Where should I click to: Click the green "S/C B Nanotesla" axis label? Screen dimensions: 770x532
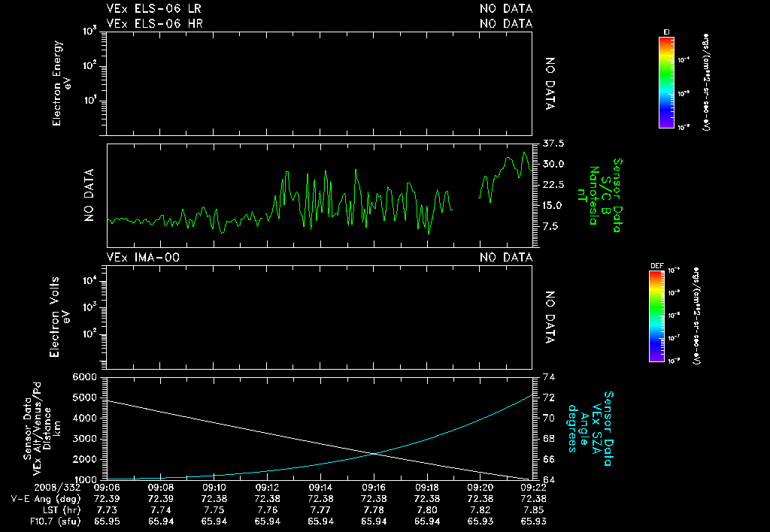[599, 195]
